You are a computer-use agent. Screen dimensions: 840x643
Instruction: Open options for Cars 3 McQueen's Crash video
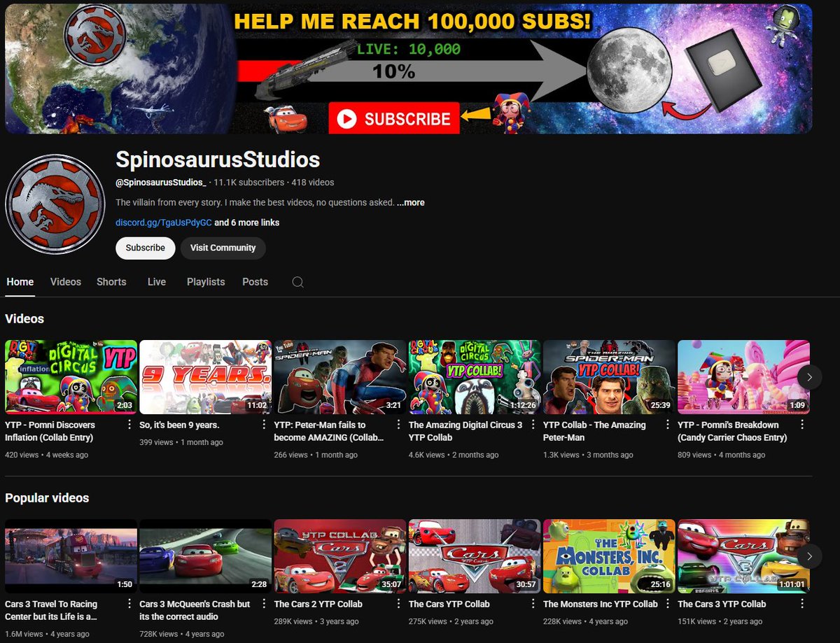click(263, 604)
